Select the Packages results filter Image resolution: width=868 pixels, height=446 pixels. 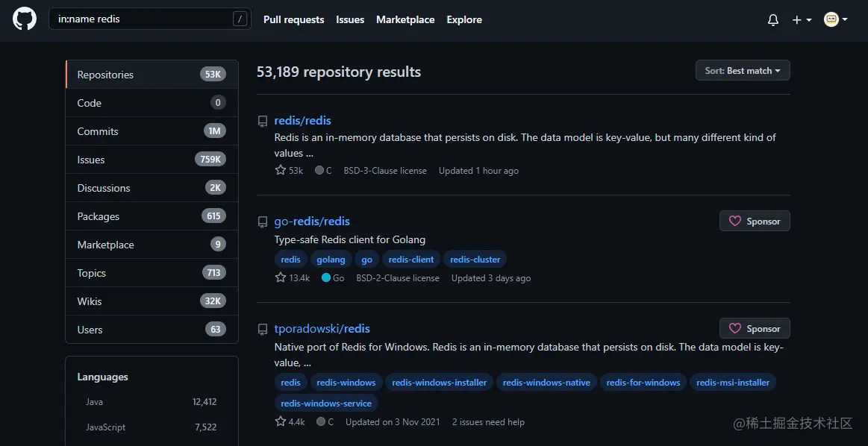[x=152, y=216]
